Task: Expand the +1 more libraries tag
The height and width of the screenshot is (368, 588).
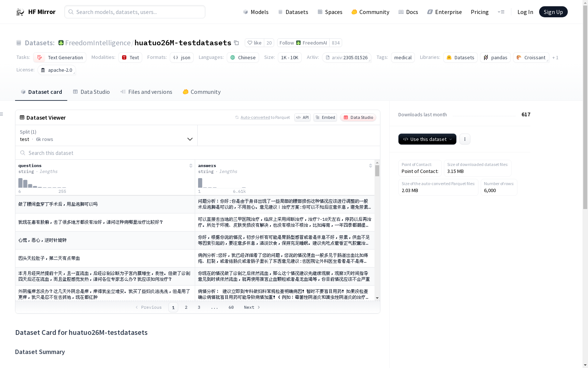Action: coord(555,58)
